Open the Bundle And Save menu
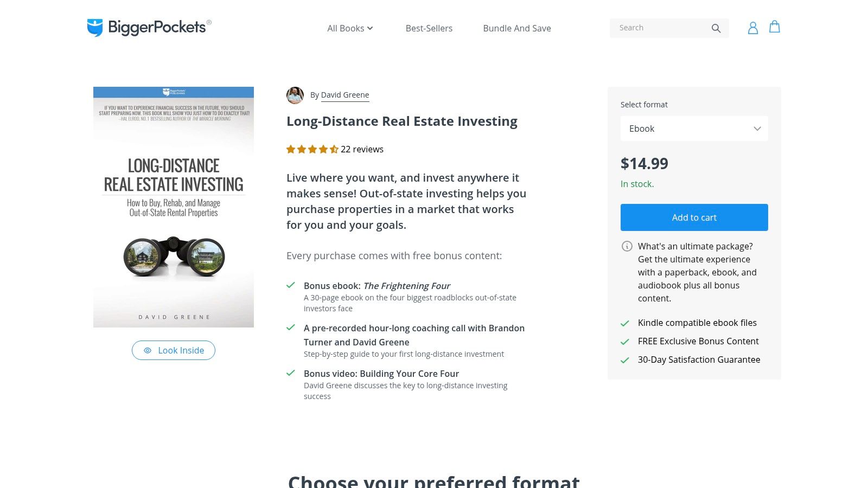Viewport: 868px width, 488px height. tap(516, 28)
